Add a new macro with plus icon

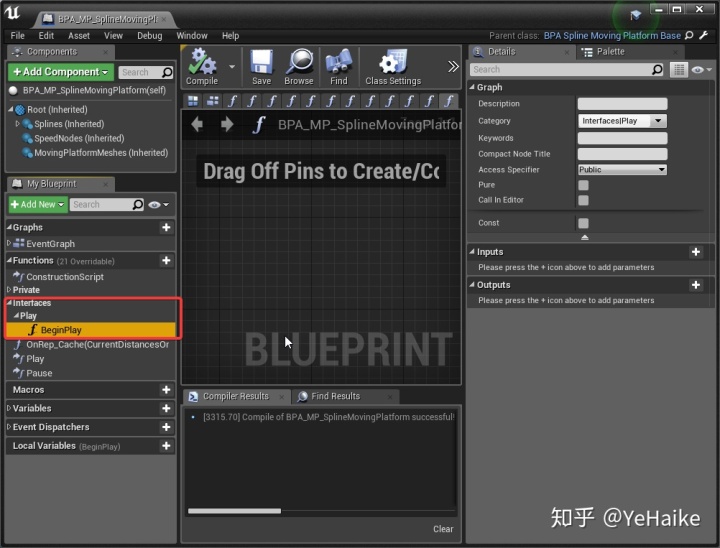tap(166, 390)
